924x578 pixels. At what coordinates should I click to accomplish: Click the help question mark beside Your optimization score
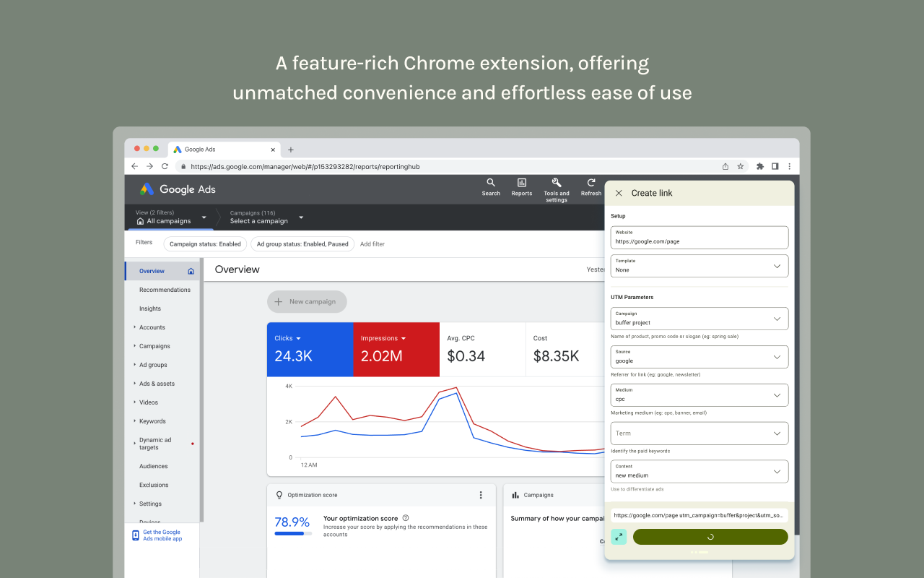406,518
